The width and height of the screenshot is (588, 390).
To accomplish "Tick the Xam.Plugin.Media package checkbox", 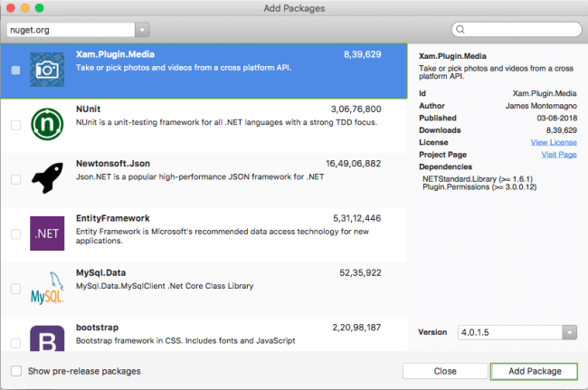I will point(15,70).
